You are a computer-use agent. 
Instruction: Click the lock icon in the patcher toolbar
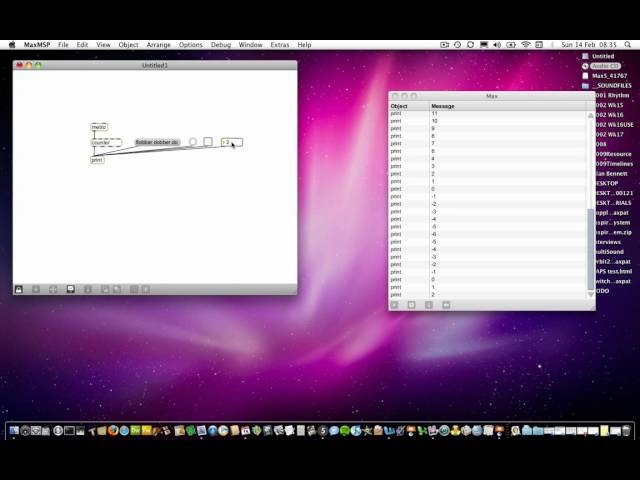(x=19, y=289)
